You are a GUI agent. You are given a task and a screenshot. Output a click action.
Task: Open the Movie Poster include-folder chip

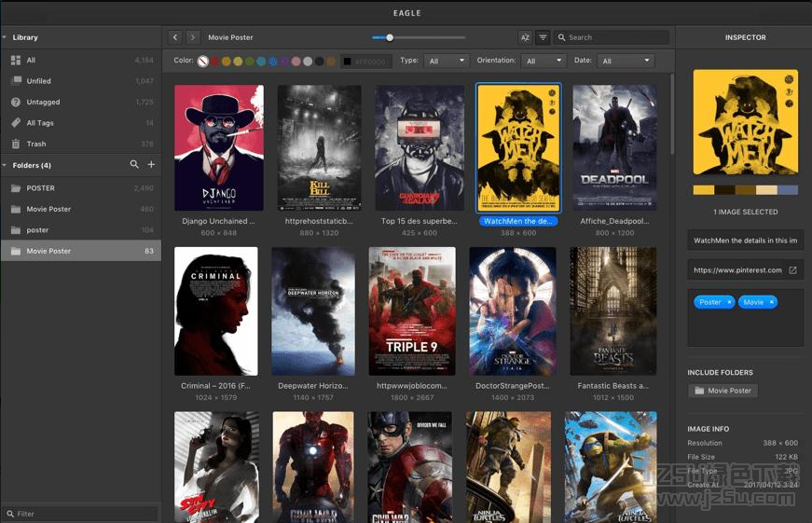(723, 391)
